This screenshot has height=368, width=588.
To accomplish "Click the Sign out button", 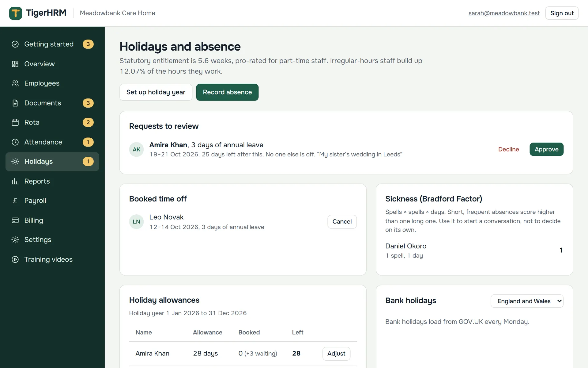I will (x=562, y=13).
